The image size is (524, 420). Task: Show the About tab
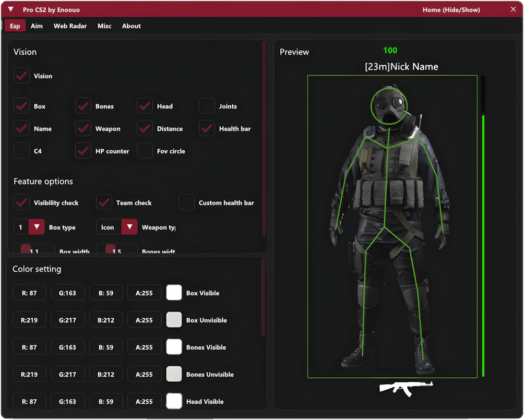click(x=131, y=26)
